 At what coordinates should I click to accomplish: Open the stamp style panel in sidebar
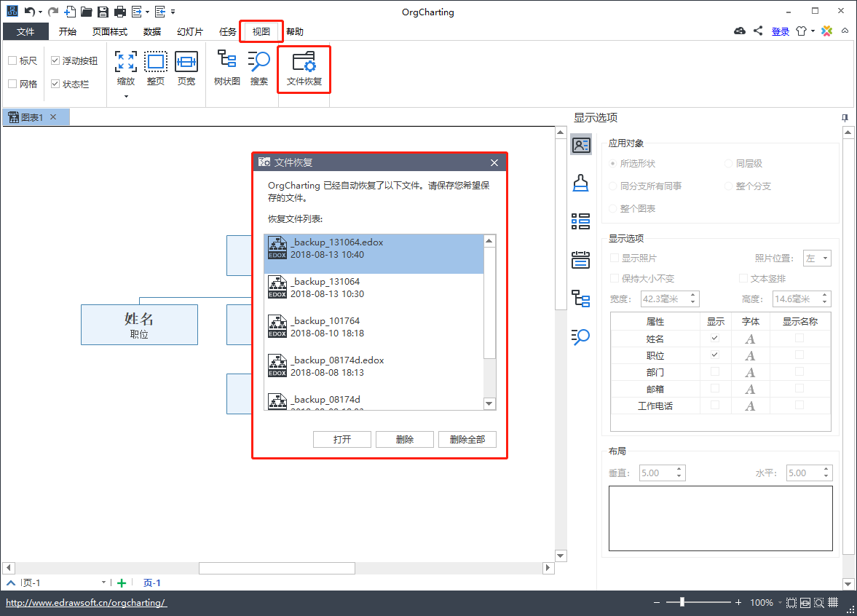580,183
